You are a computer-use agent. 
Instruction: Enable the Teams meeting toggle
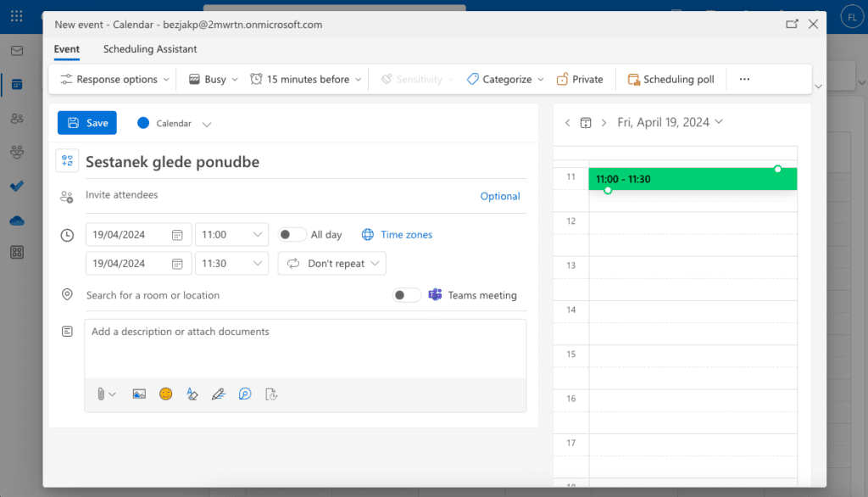pos(407,295)
